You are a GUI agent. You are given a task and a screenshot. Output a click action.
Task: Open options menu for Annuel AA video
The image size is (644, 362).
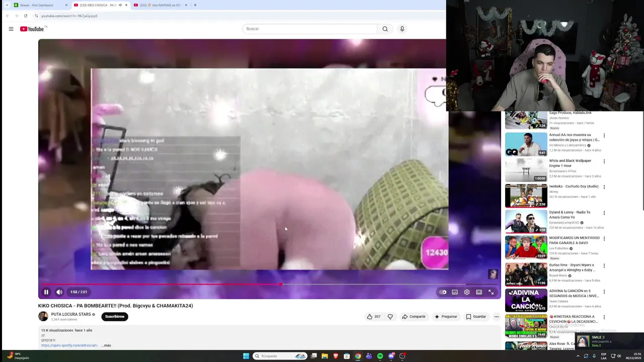(604, 135)
